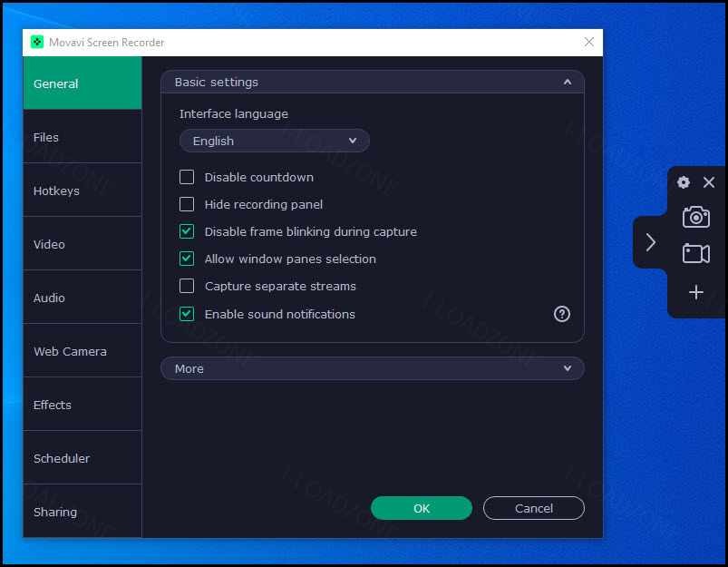Click the plus icon on the recording panel
The image size is (728, 567).
tap(696, 292)
